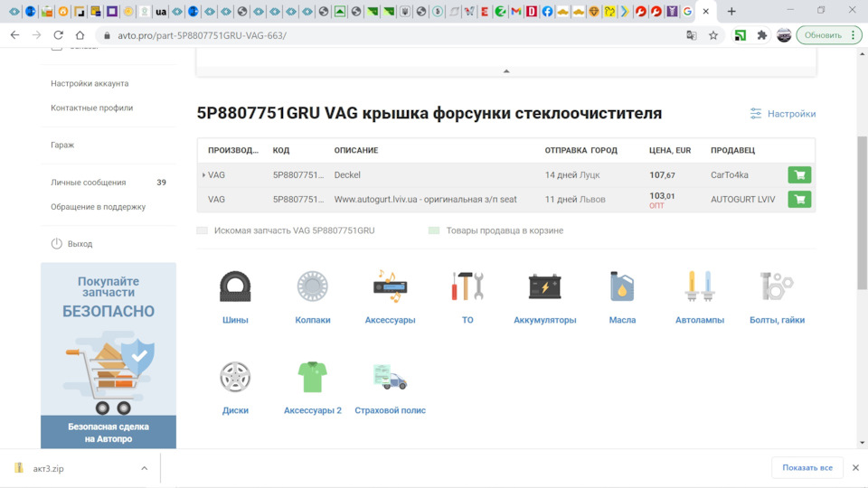The width and height of the screenshot is (868, 488).
Task: Click the translate page icon in address bar
Action: pos(692,35)
